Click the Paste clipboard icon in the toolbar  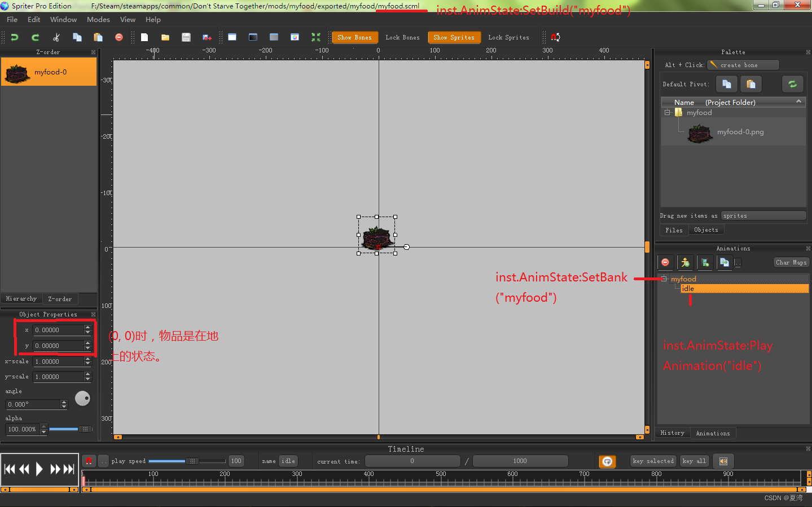(x=98, y=37)
